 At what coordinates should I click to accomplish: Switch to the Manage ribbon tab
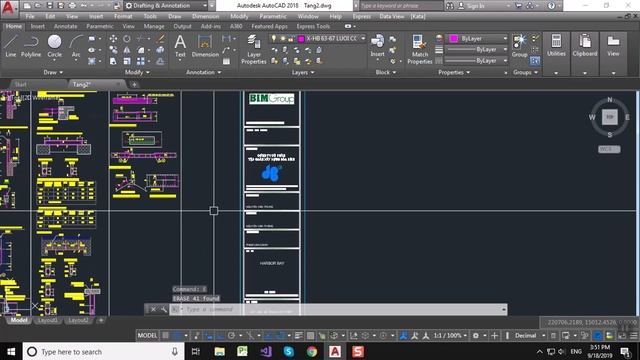(154, 26)
